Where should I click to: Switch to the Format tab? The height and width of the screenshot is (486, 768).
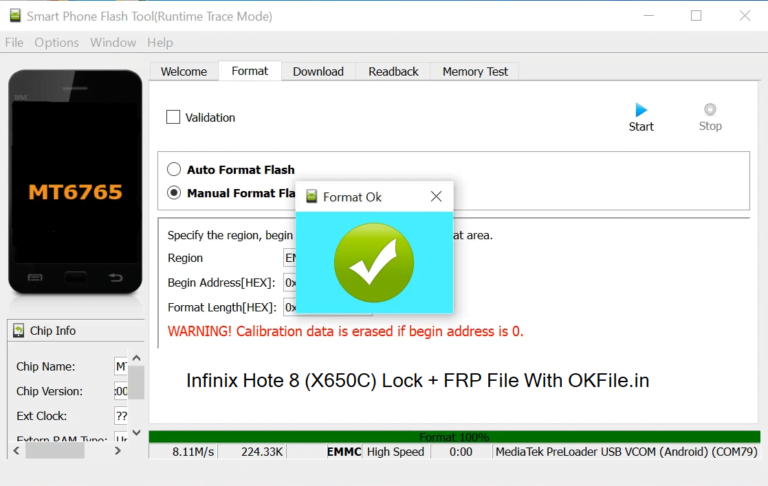[250, 71]
